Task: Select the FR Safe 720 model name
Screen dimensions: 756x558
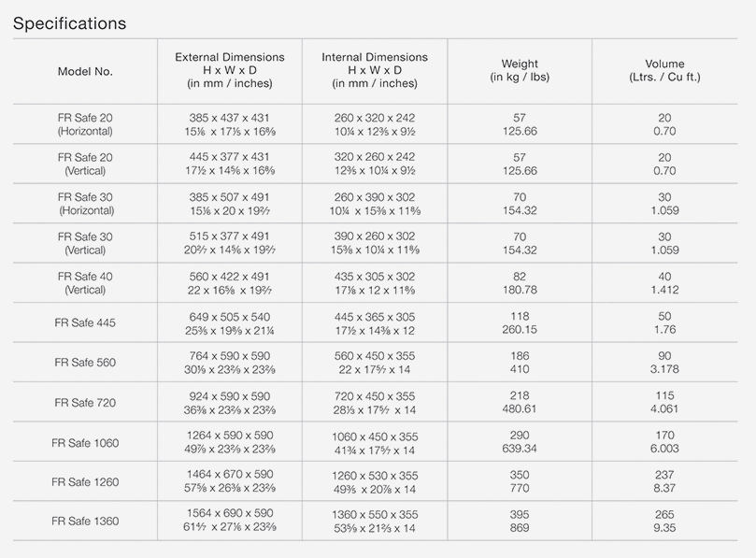Action: [x=85, y=403]
